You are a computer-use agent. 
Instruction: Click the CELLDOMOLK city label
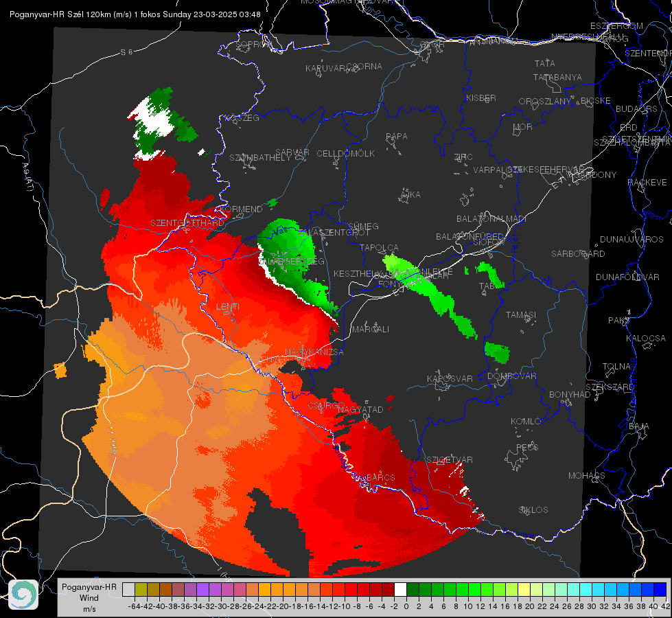pos(346,154)
